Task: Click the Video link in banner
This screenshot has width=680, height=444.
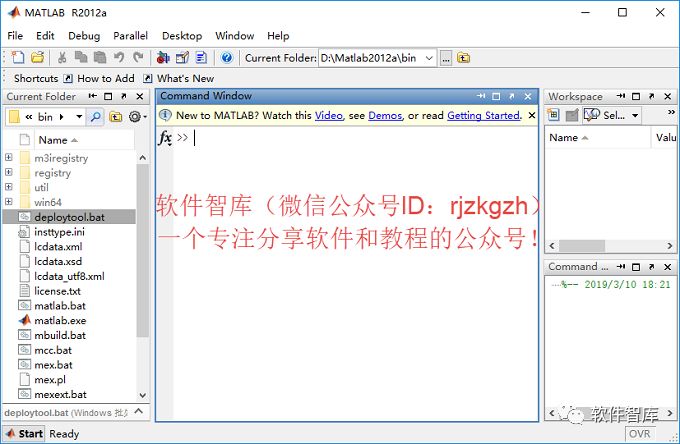Action: [329, 115]
